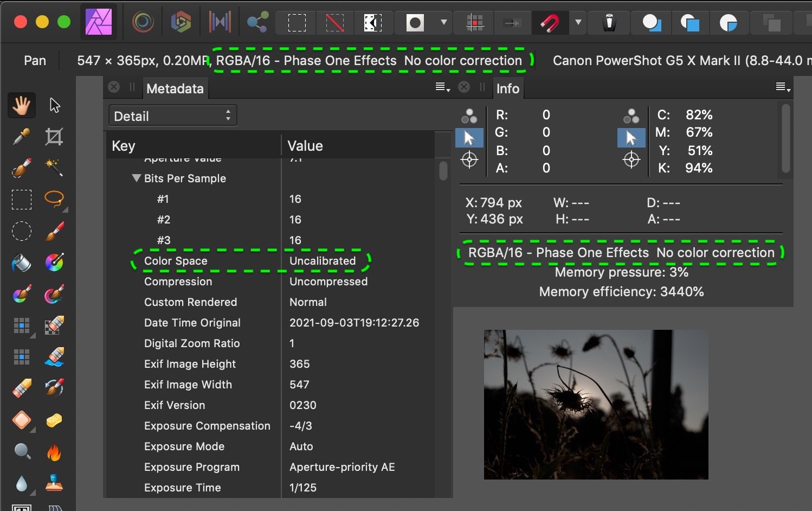This screenshot has height=511, width=812.
Task: Enable the elliptical selection mode
Action: click(x=22, y=232)
